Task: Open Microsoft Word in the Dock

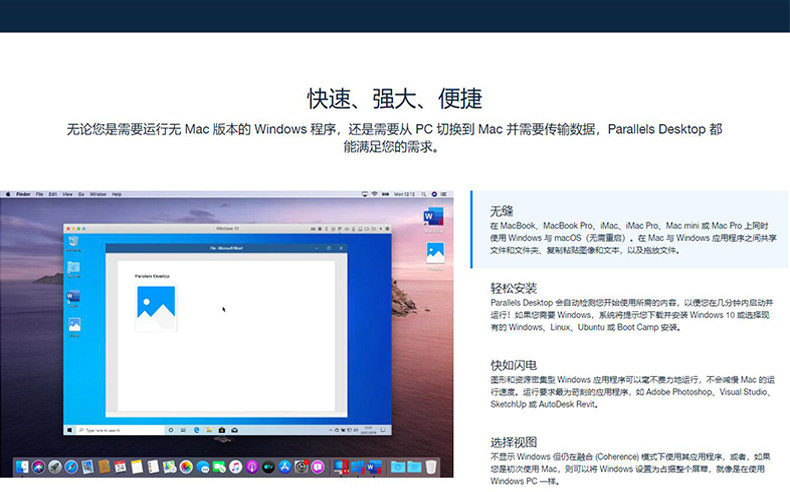Action: (373, 467)
